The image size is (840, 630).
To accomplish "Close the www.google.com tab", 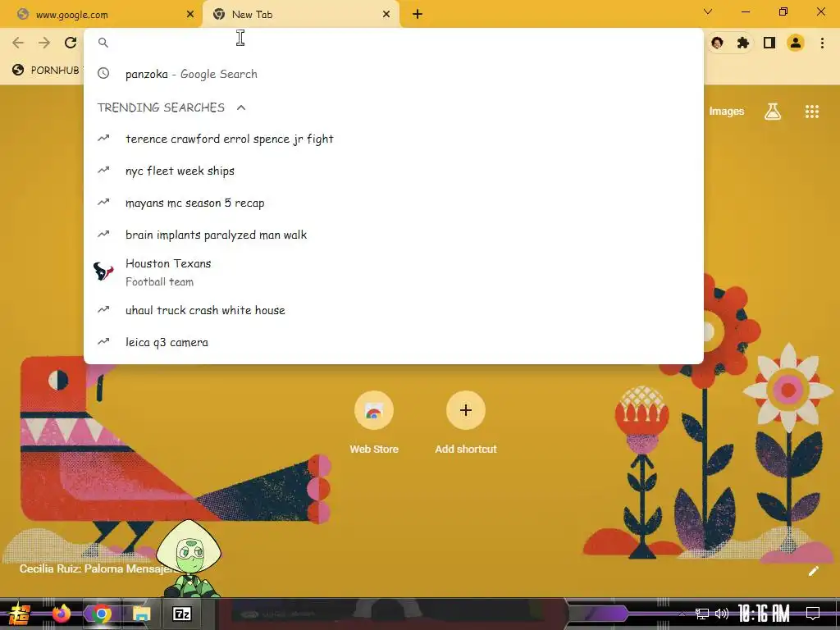I will (x=190, y=15).
